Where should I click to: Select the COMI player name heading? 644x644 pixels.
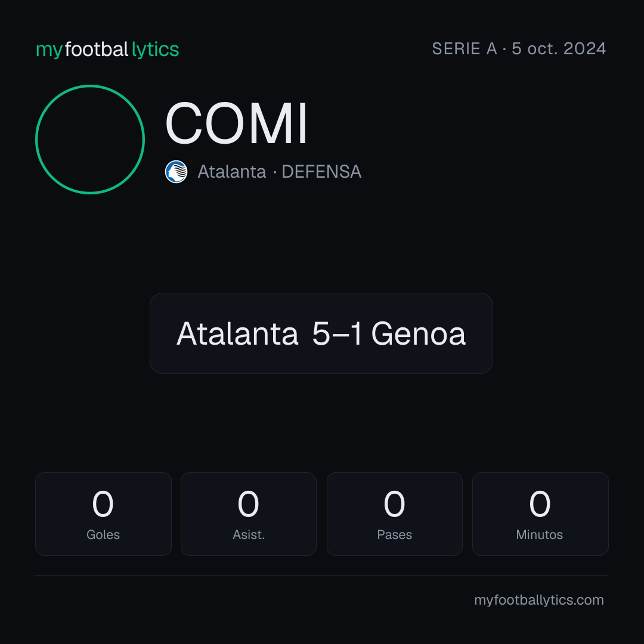coord(236,123)
